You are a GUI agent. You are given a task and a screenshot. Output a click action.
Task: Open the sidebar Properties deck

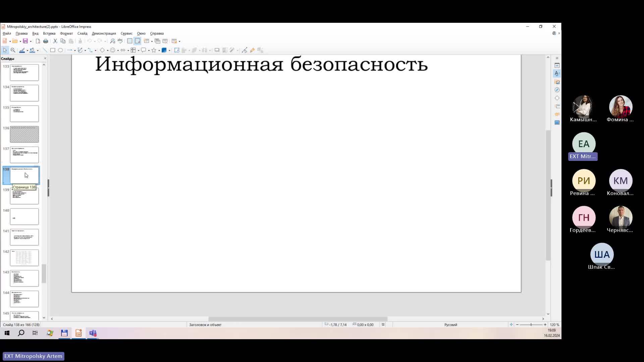pos(557,65)
